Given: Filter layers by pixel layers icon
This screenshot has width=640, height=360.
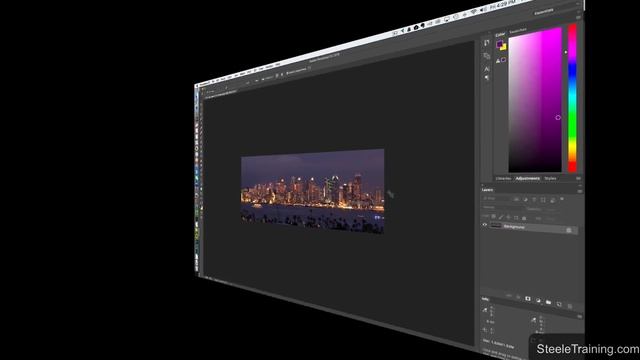Looking at the screenshot, I should [516, 199].
